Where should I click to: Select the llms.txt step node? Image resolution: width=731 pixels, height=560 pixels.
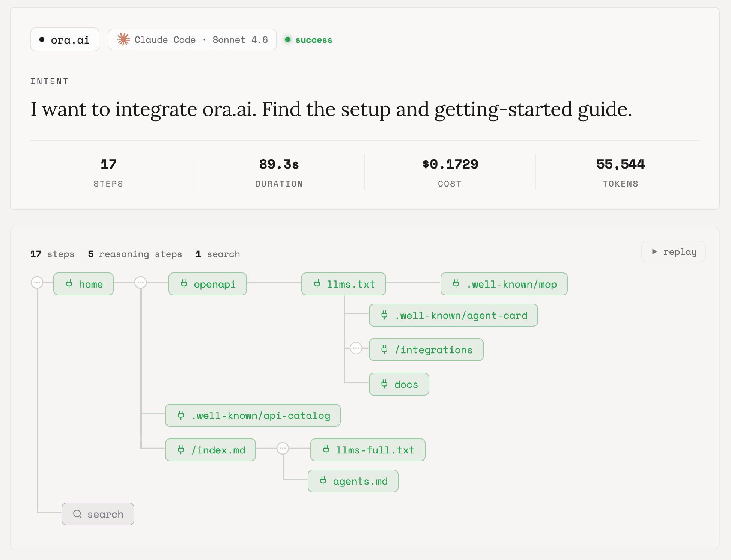pos(344,284)
